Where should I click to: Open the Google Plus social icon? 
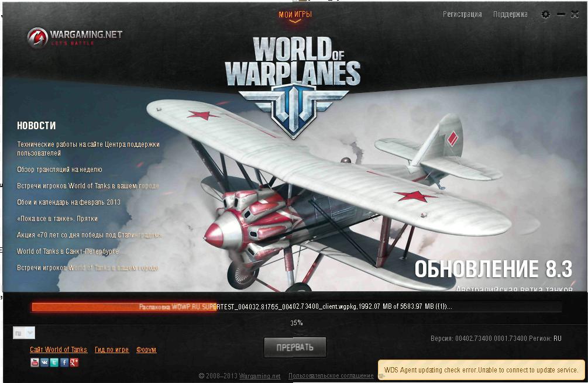tap(74, 363)
